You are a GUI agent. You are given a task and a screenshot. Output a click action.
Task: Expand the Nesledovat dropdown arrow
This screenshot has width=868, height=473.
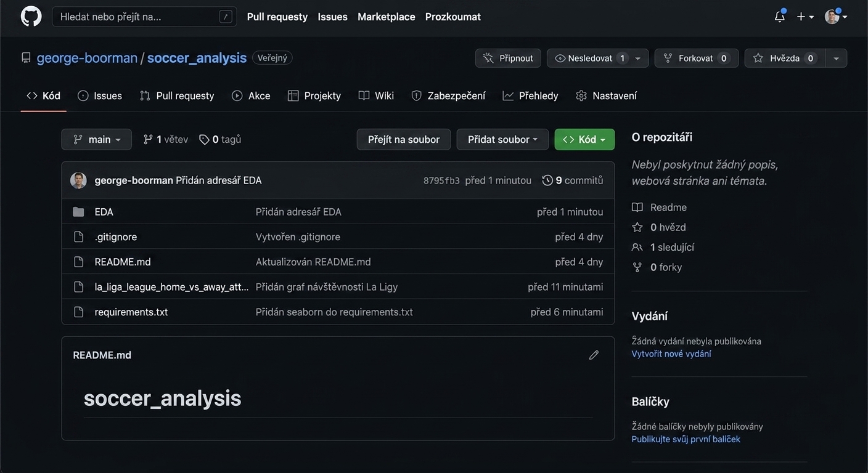coord(638,58)
